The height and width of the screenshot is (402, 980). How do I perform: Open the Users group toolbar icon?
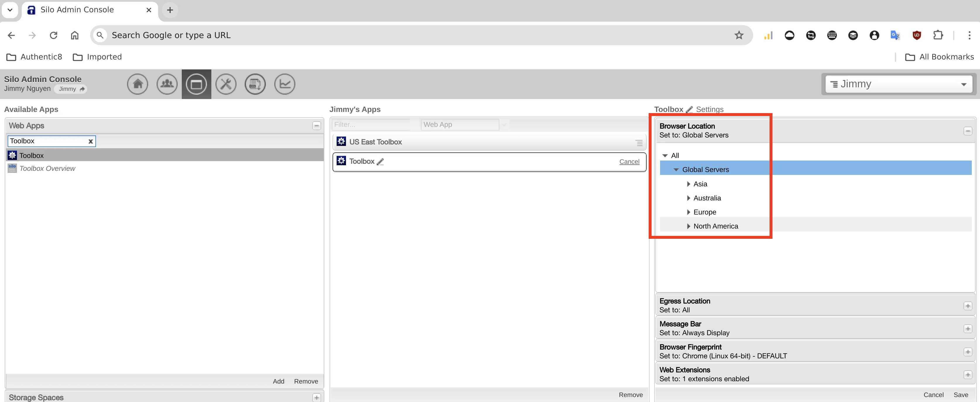pyautogui.click(x=167, y=84)
